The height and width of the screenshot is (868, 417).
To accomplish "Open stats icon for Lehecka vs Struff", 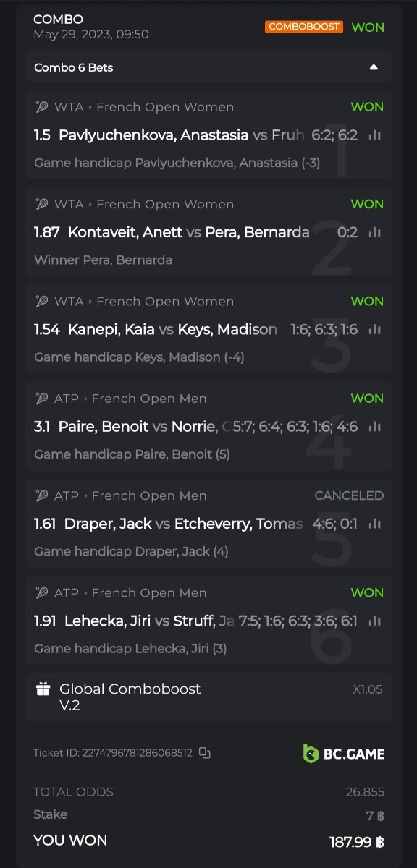I will click(x=374, y=621).
